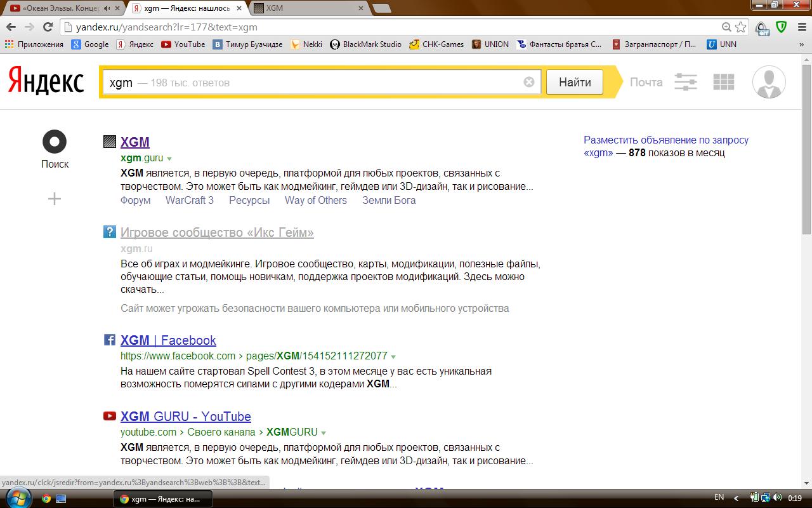The image size is (812, 508).
Task: Open the BlackMark Studio bookmark
Action: (x=366, y=44)
